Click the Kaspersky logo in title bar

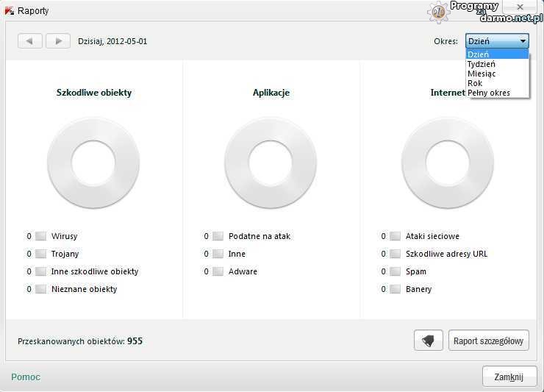click(9, 10)
